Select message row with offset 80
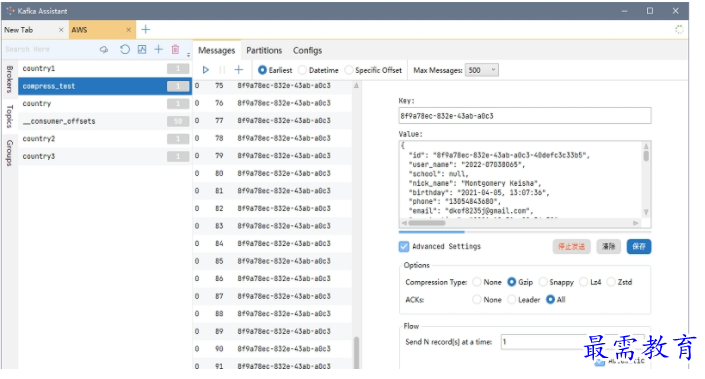Screen dimensions: 705x379 pos(273,173)
